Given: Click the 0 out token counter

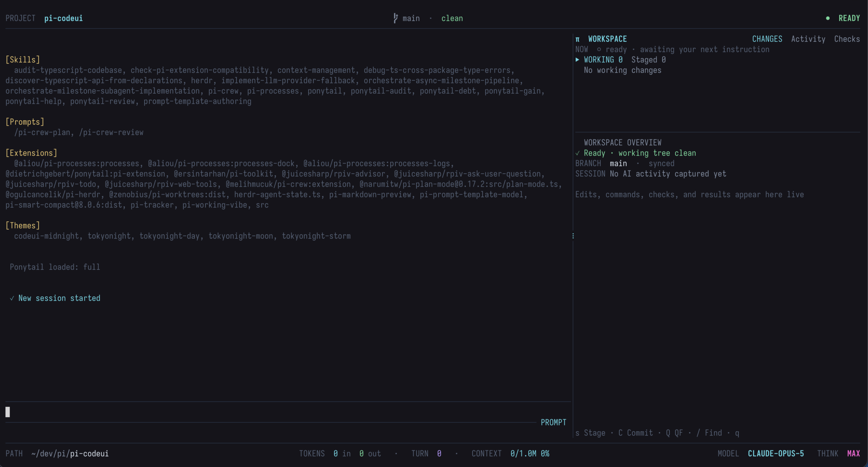Looking at the screenshot, I should click(x=370, y=454).
